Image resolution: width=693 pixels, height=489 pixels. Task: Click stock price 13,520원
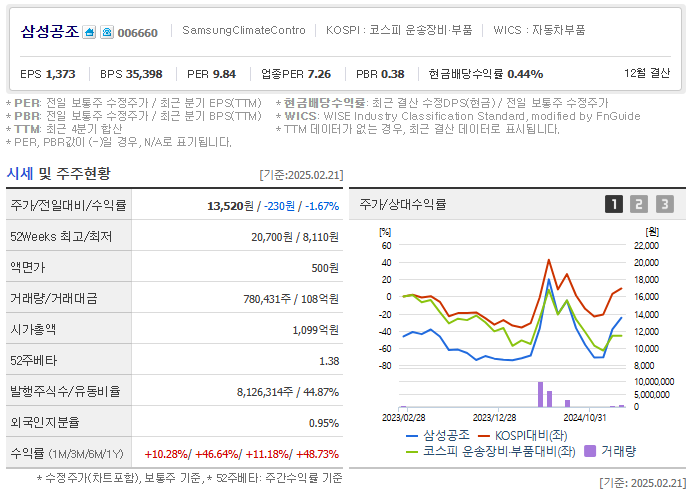pyautogui.click(x=230, y=206)
